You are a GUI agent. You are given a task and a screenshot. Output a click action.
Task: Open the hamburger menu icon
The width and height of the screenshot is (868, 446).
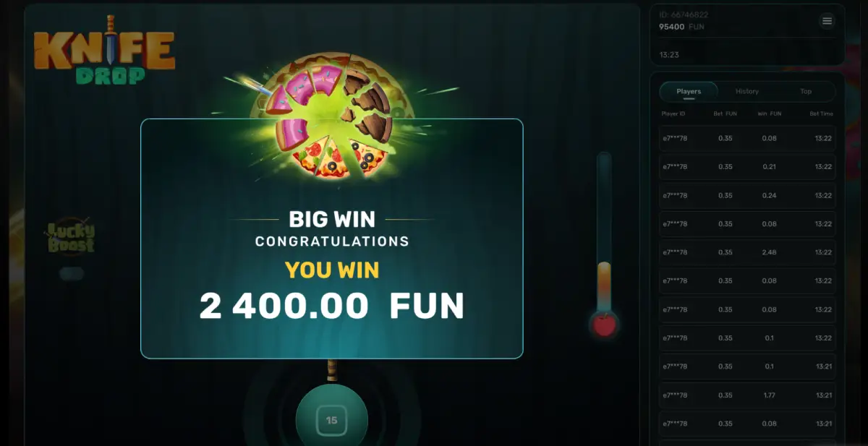click(x=827, y=21)
